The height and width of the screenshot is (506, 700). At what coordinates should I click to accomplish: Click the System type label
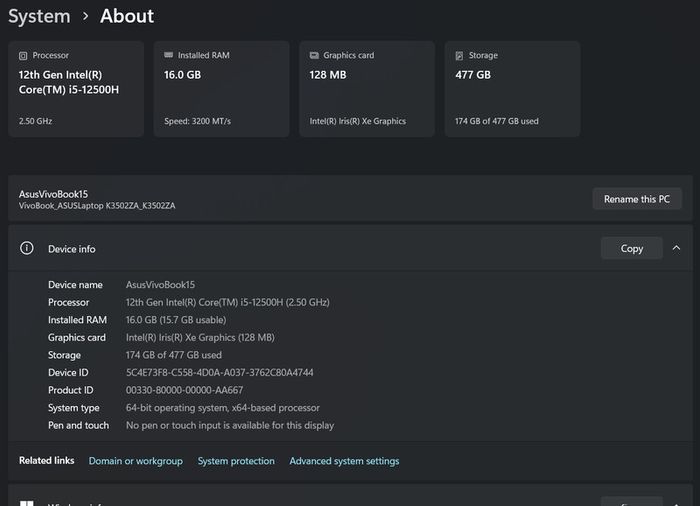(x=74, y=408)
